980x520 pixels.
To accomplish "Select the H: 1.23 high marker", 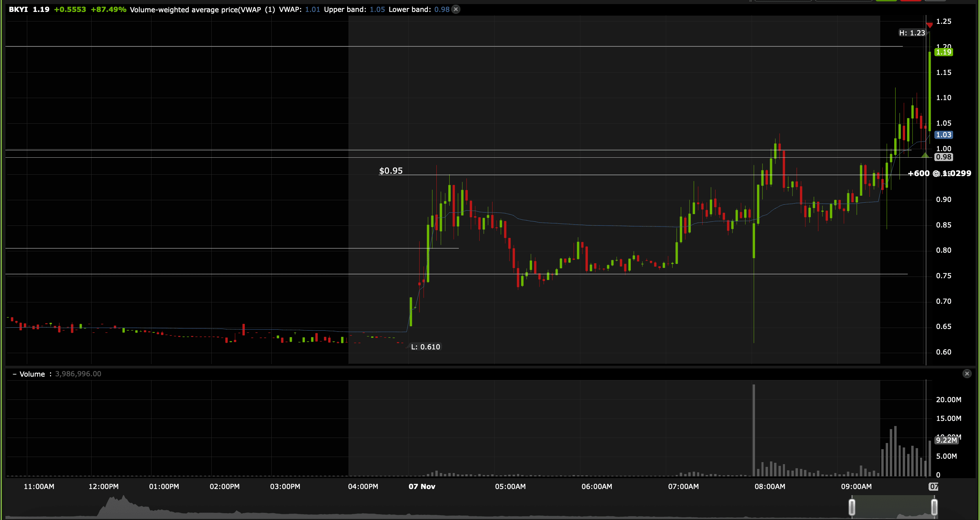I will (912, 33).
